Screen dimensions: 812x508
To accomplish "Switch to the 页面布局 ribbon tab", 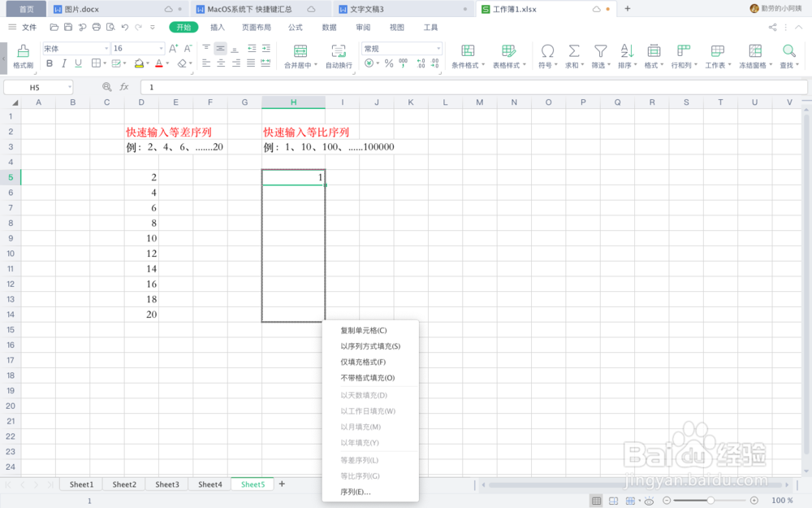I will pos(257,27).
